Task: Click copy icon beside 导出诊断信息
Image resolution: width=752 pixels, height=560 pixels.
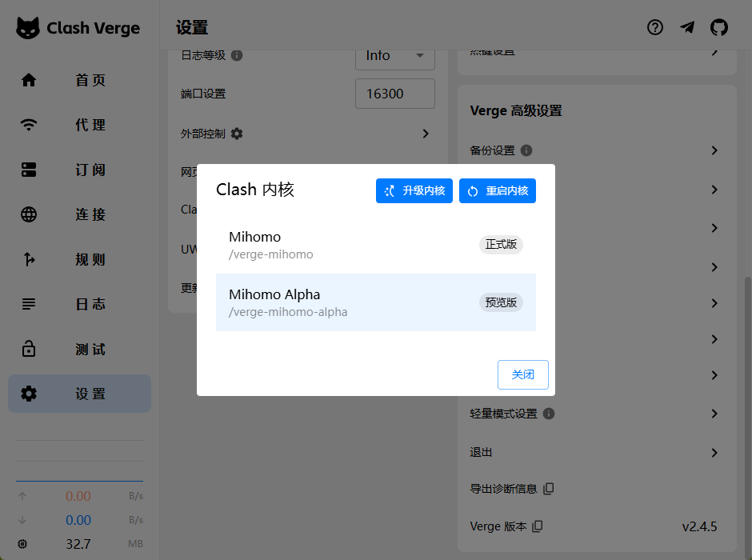Action: [x=549, y=489]
